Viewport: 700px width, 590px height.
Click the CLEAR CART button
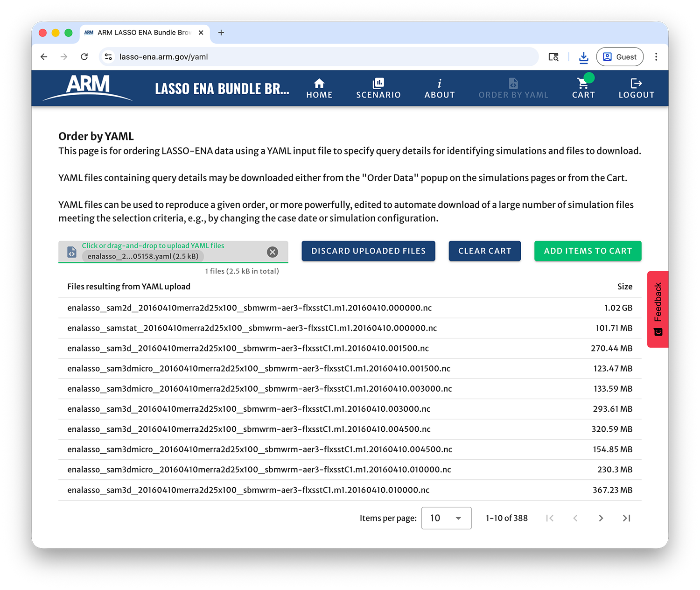[484, 251]
